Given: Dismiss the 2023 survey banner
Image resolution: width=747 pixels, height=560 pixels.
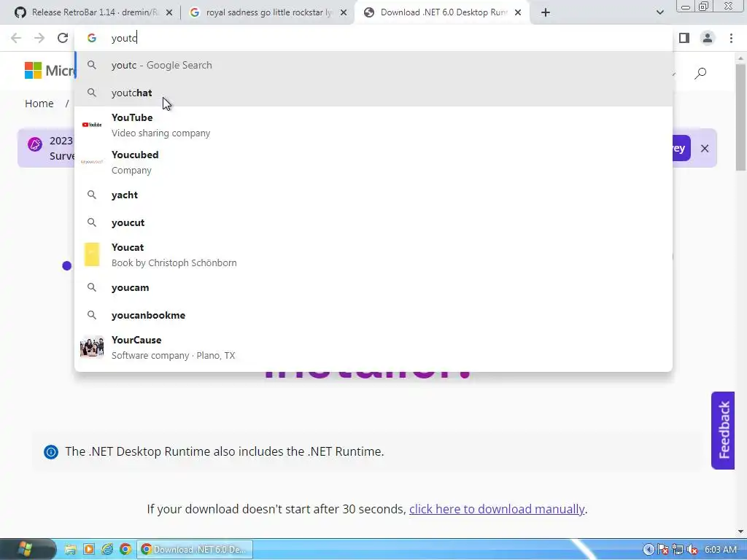Looking at the screenshot, I should point(705,148).
